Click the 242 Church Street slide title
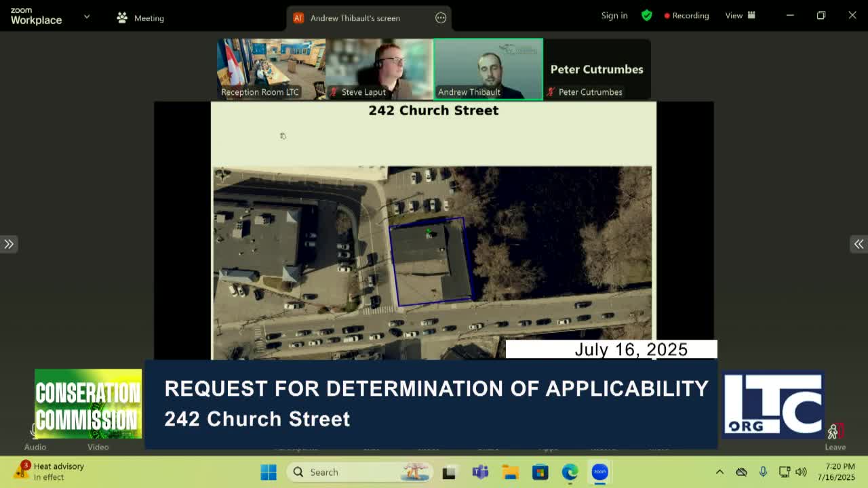 433,110
